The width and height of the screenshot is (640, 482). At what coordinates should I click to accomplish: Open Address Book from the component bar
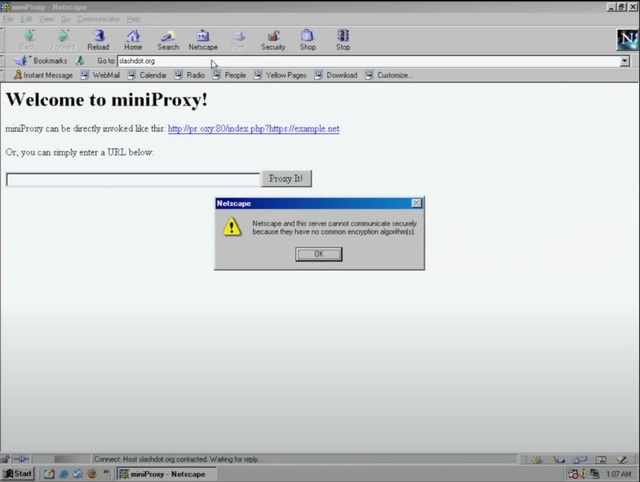600,460
